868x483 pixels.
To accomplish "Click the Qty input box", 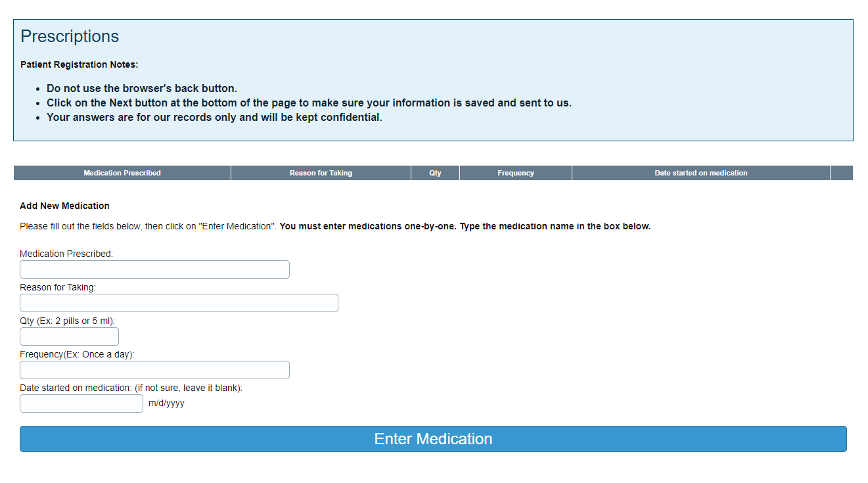I will pos(69,336).
